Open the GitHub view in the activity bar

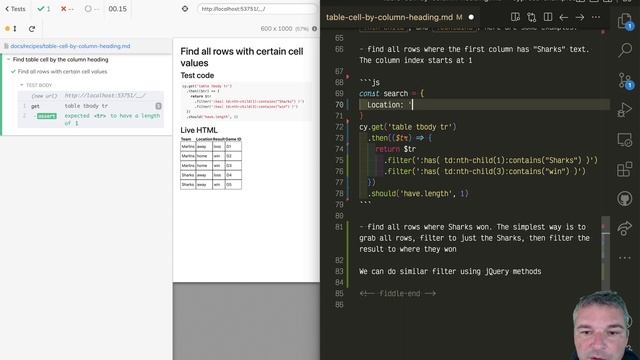(x=625, y=199)
